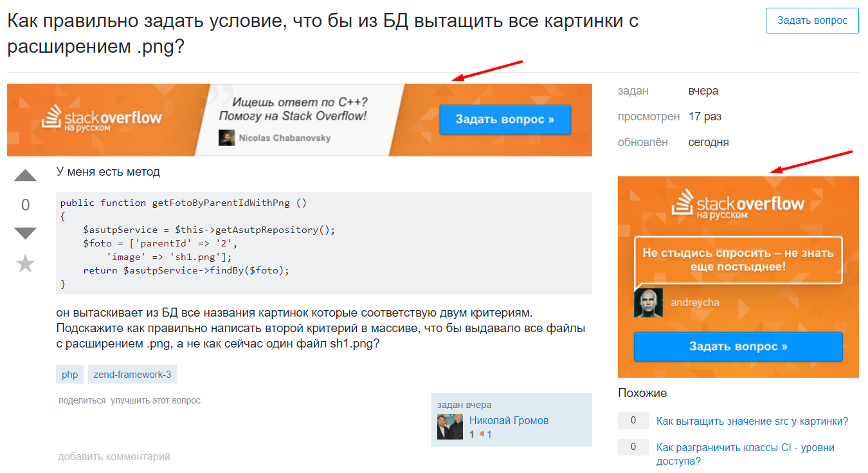Image resolution: width=868 pixels, height=473 pixels.
Task: Mark question as favorite with the star
Action: coord(26,264)
